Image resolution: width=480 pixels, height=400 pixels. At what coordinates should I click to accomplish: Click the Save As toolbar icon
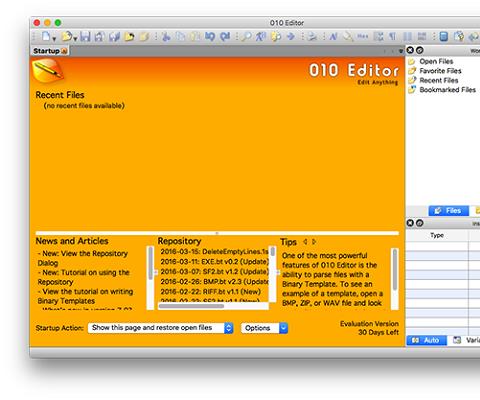pos(99,36)
